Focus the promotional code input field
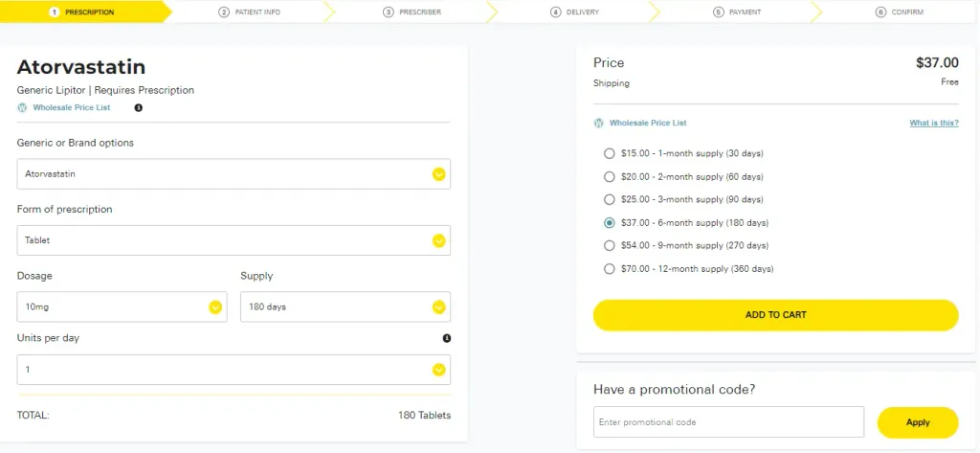 pyautogui.click(x=728, y=422)
